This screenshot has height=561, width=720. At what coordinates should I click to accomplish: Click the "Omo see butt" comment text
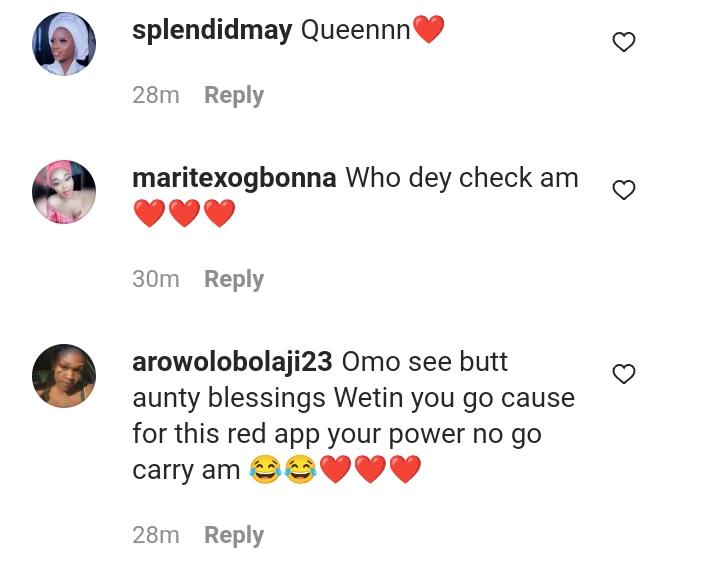[x=425, y=362]
